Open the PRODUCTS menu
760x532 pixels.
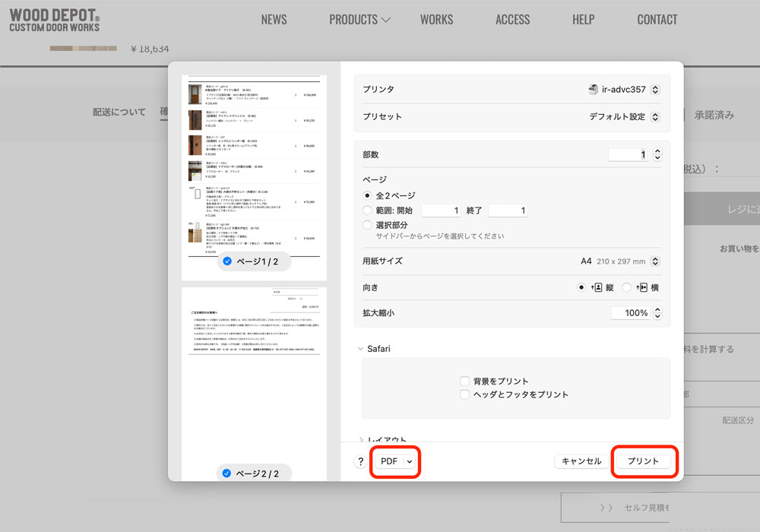pyautogui.click(x=359, y=20)
